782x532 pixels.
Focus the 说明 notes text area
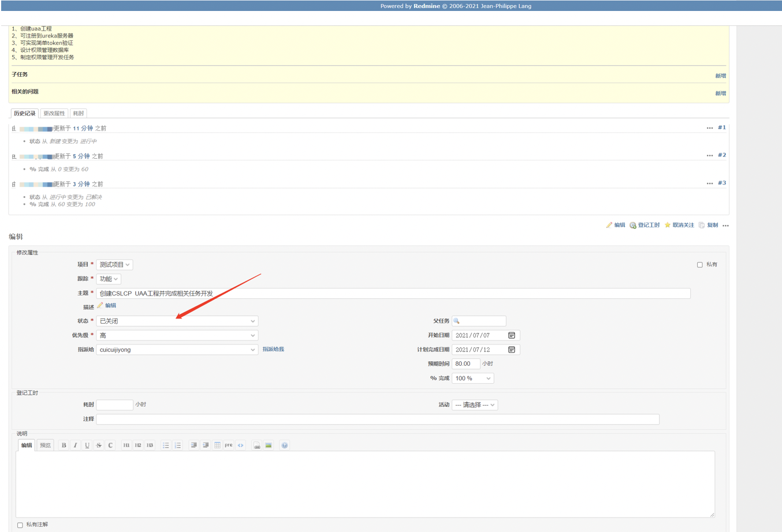click(365, 484)
